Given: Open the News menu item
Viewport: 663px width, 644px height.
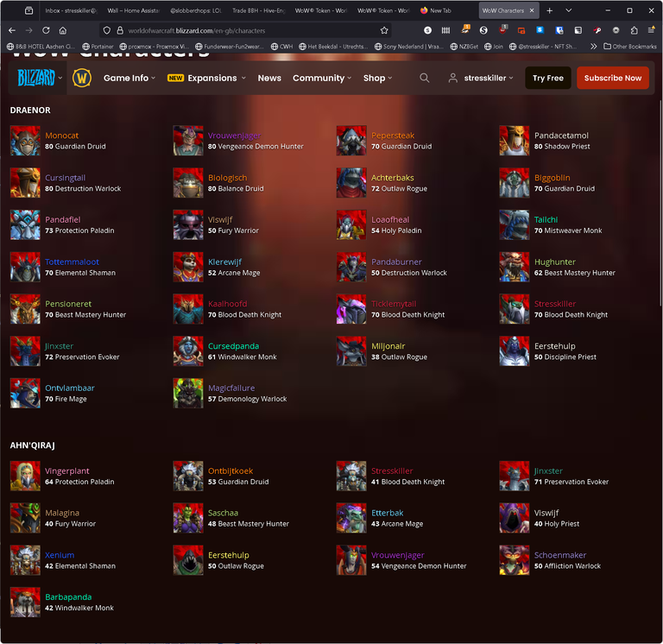Looking at the screenshot, I should (x=269, y=78).
